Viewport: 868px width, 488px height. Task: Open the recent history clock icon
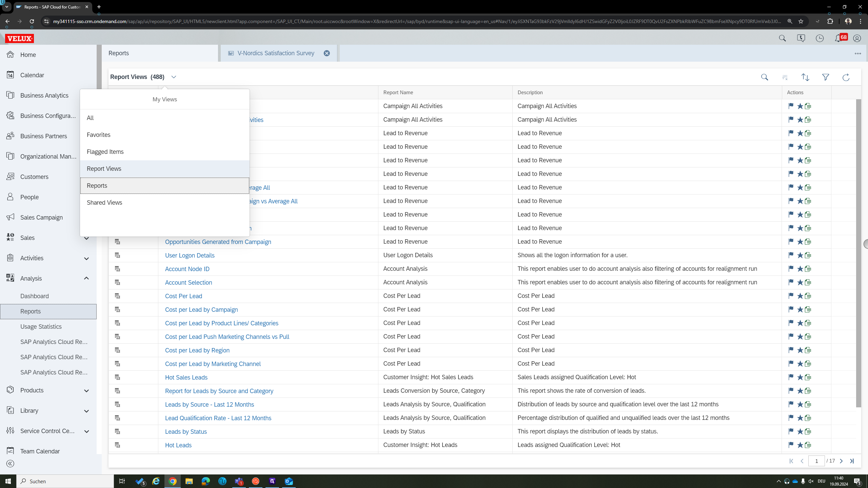pos(820,38)
